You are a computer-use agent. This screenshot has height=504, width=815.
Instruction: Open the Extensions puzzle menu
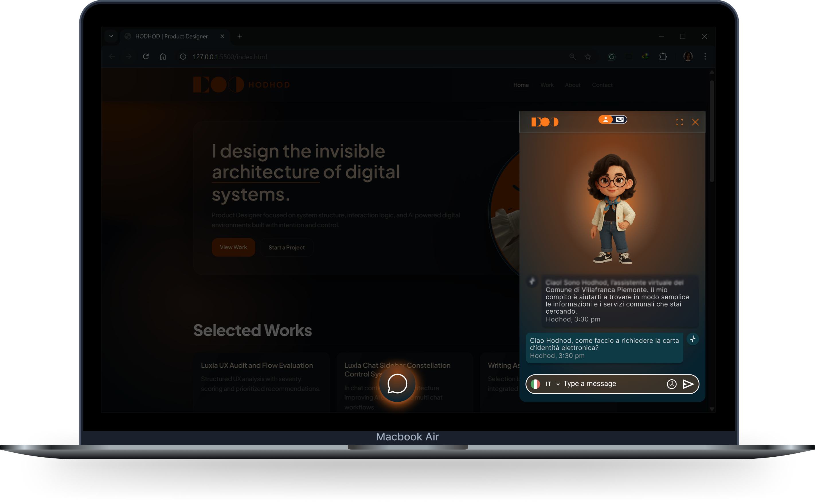[x=663, y=57]
